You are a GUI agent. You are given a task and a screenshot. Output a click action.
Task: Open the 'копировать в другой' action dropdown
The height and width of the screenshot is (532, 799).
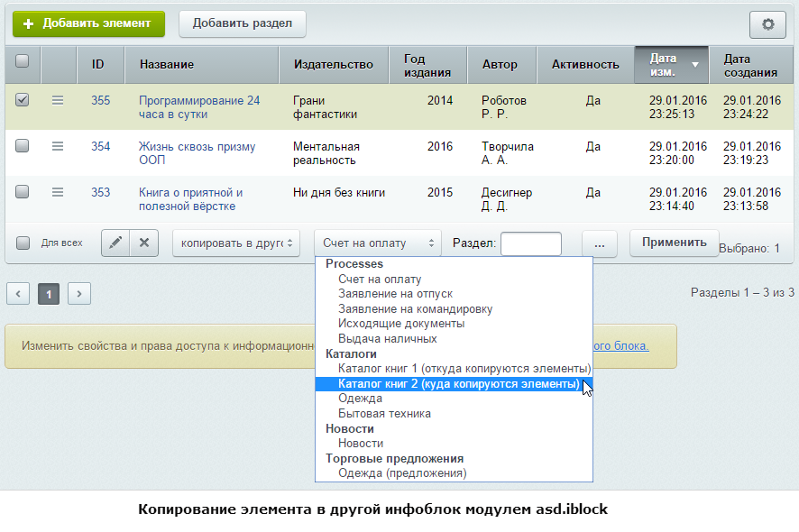(x=236, y=243)
